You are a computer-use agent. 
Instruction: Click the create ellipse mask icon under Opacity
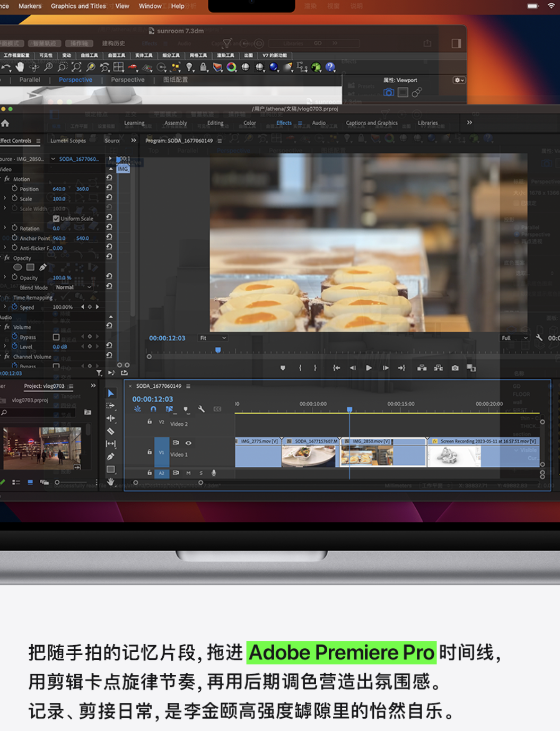click(17, 267)
